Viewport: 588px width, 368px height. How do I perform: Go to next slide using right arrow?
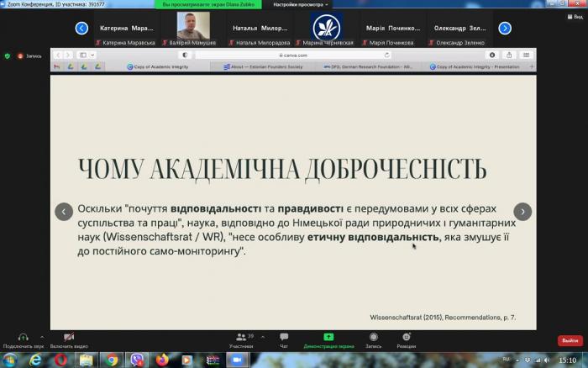(x=522, y=212)
